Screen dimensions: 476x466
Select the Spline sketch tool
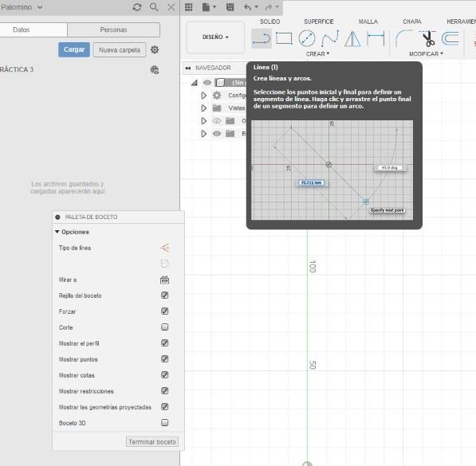(x=329, y=38)
